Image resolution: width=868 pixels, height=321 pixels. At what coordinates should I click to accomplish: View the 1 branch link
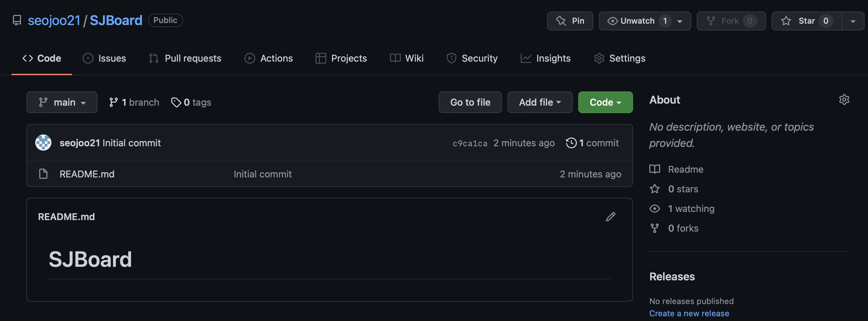coord(134,102)
